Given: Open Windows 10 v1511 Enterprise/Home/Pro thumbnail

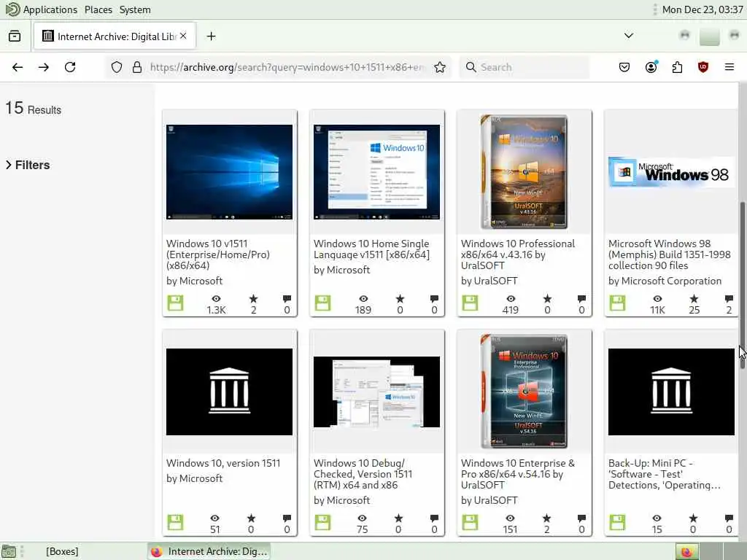Looking at the screenshot, I should click(x=230, y=172).
